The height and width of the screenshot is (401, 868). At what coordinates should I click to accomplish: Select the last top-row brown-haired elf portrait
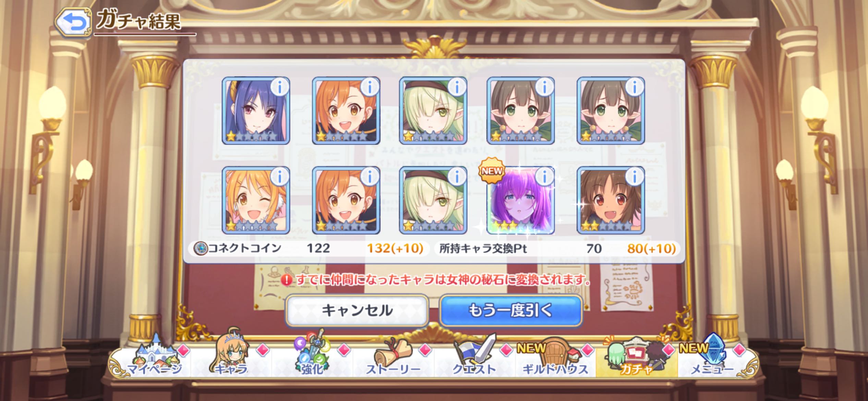tap(611, 110)
